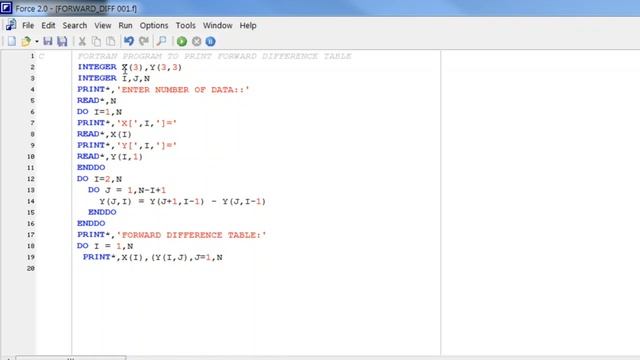Click code line 'DO J = 1,N-I+1'
Screen dimensions: 640x360
point(127,190)
